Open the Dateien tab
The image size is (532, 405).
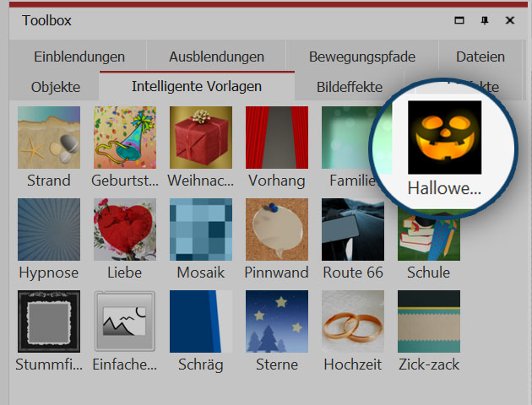tap(480, 57)
